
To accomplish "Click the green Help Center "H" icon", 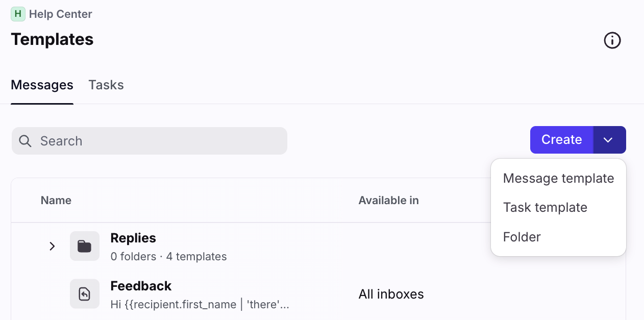I will point(18,14).
